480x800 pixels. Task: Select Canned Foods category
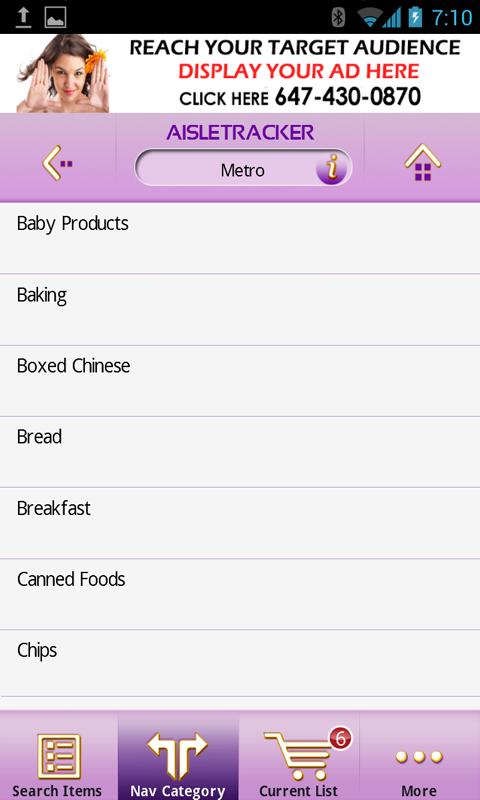pos(240,594)
